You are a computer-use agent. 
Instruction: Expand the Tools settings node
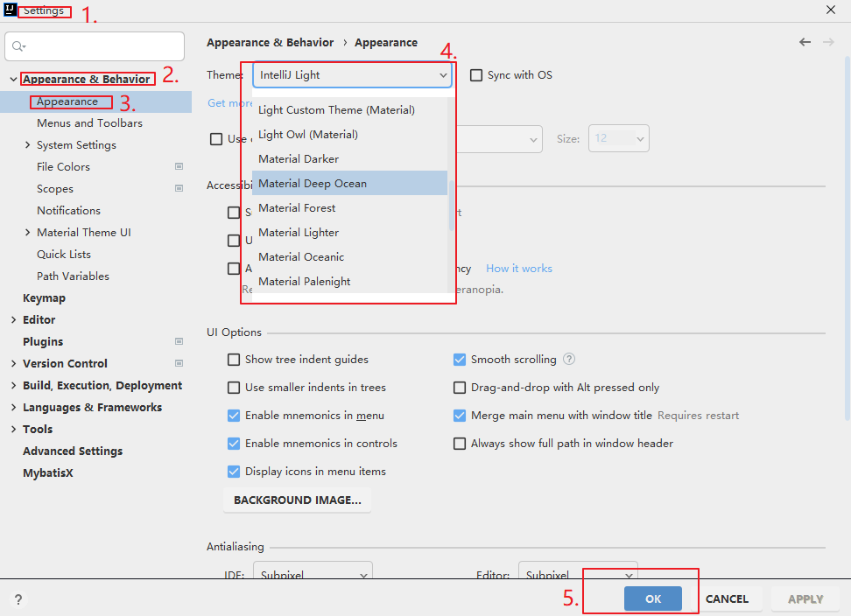coord(13,429)
